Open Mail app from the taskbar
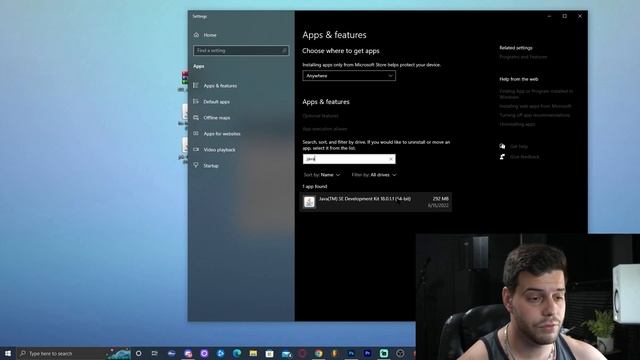 [x=287, y=353]
